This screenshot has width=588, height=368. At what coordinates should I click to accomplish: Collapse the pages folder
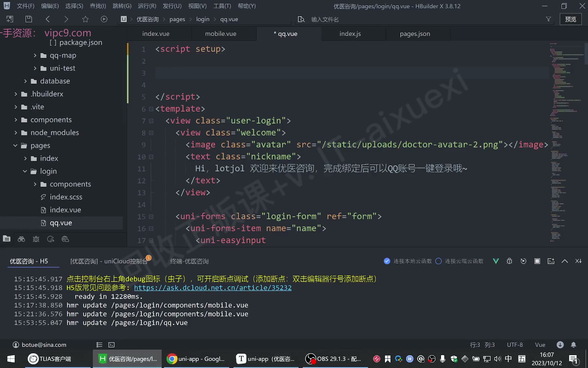pyautogui.click(x=15, y=145)
